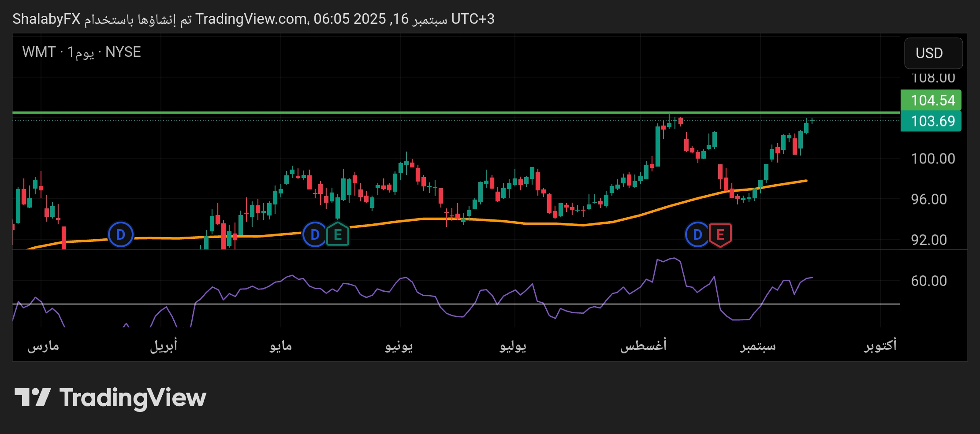Click the red earnings E marker in August
The height and width of the screenshot is (434, 980).
[720, 235]
